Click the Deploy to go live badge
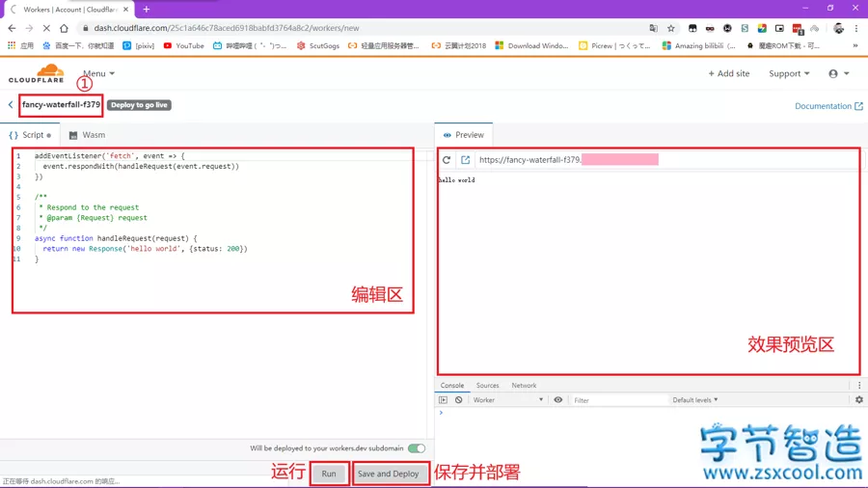Viewport: 868px width, 488px height. pos(139,104)
